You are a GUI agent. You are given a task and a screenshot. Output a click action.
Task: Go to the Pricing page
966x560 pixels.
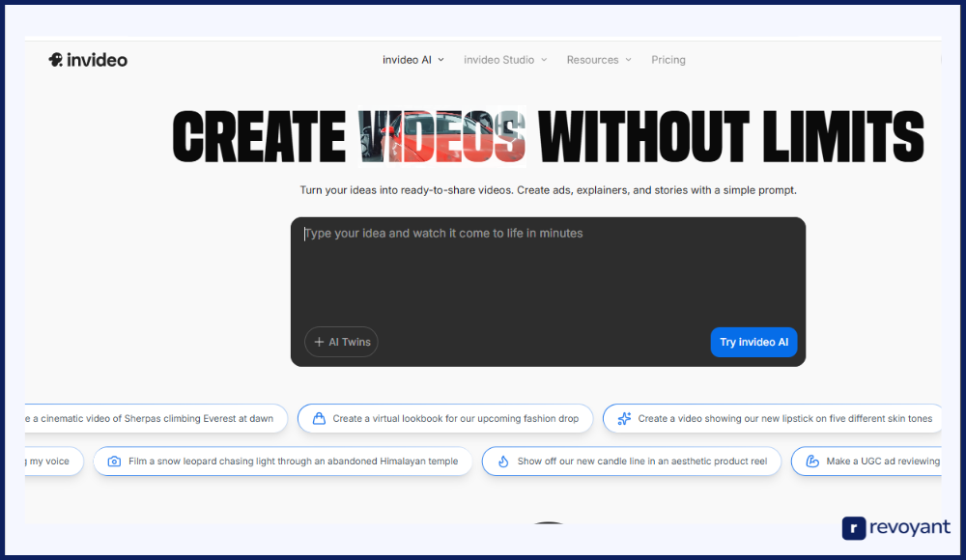point(668,60)
